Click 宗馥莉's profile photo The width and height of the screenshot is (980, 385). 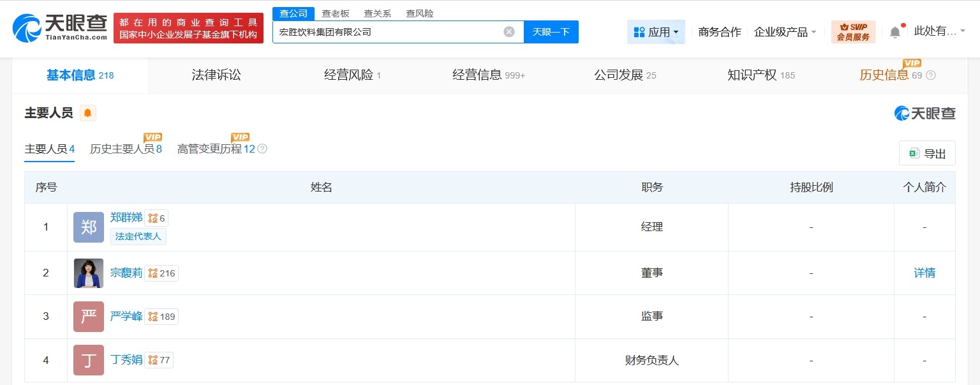(x=89, y=273)
